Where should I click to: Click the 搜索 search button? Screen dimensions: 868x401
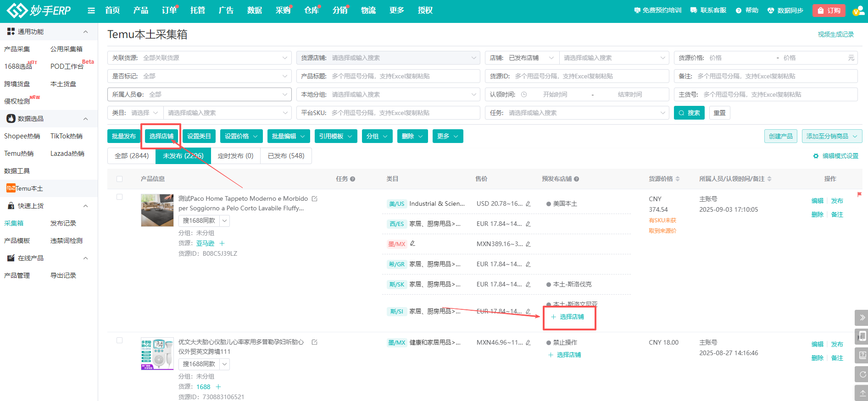pos(689,113)
